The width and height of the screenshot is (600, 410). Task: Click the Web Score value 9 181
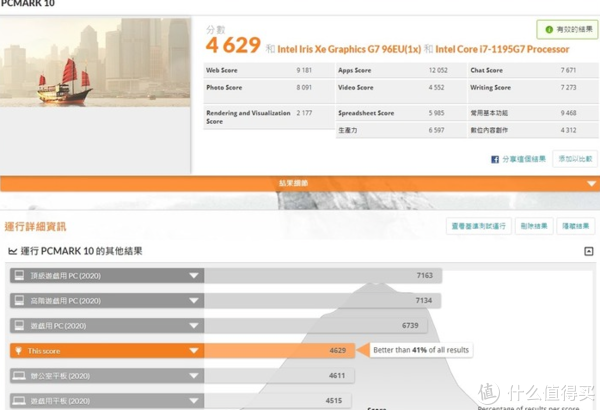point(304,70)
